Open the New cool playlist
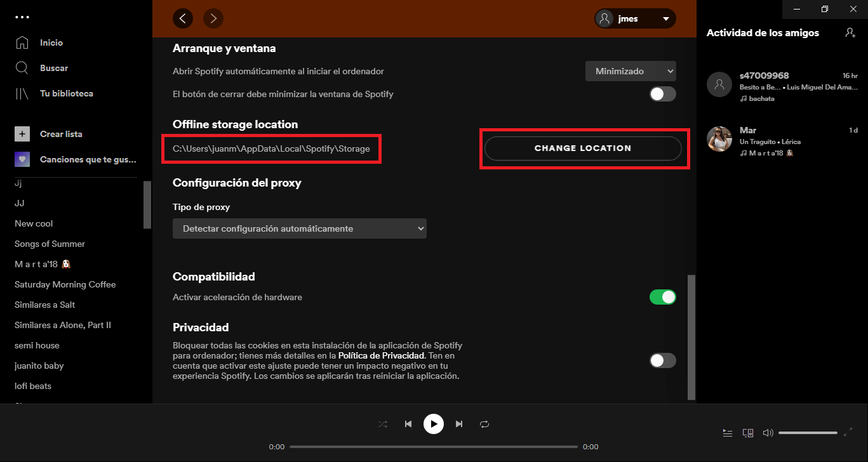The height and width of the screenshot is (462, 868). click(x=34, y=223)
